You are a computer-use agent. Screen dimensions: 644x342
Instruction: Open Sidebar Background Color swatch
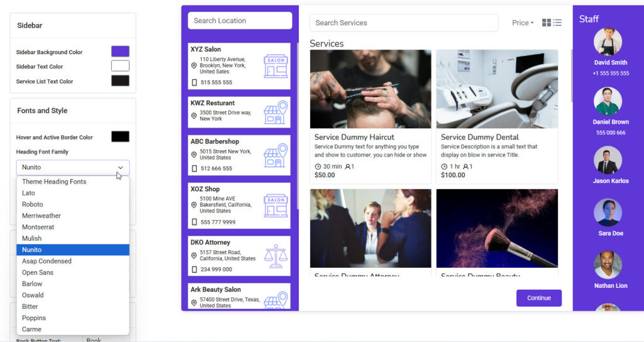[120, 52]
